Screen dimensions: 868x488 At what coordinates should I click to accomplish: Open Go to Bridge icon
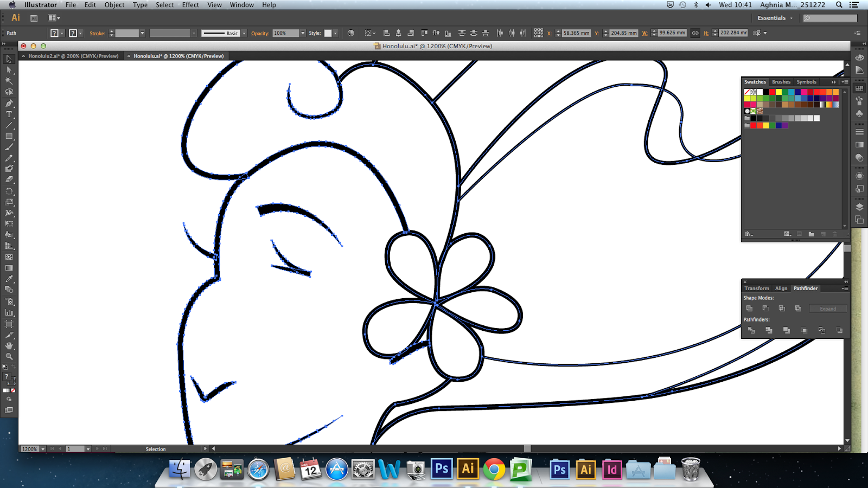pos(34,18)
